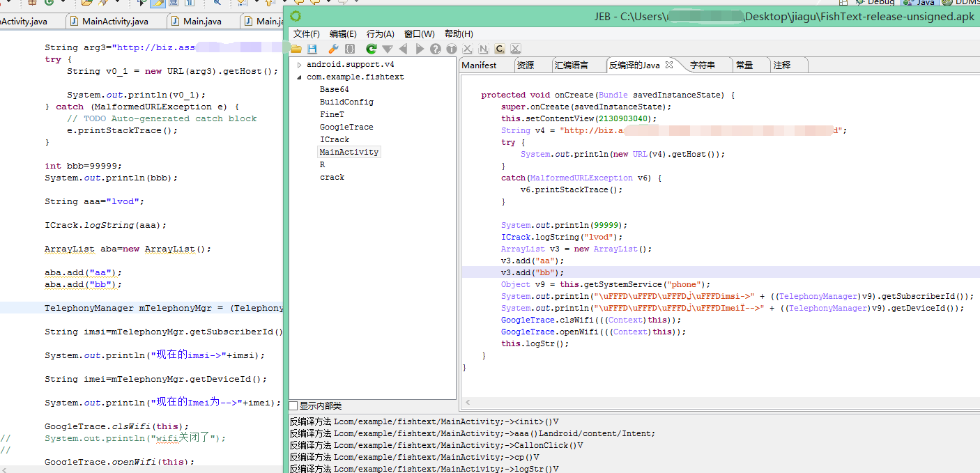Open the 窗口(W) menu
Viewport: 980px width, 473px height.
(420, 33)
